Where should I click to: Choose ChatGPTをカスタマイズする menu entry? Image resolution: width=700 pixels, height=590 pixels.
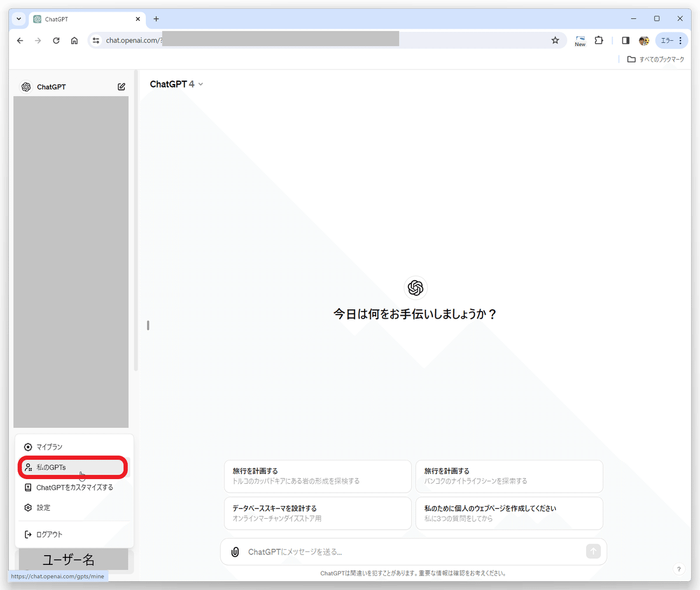75,487
